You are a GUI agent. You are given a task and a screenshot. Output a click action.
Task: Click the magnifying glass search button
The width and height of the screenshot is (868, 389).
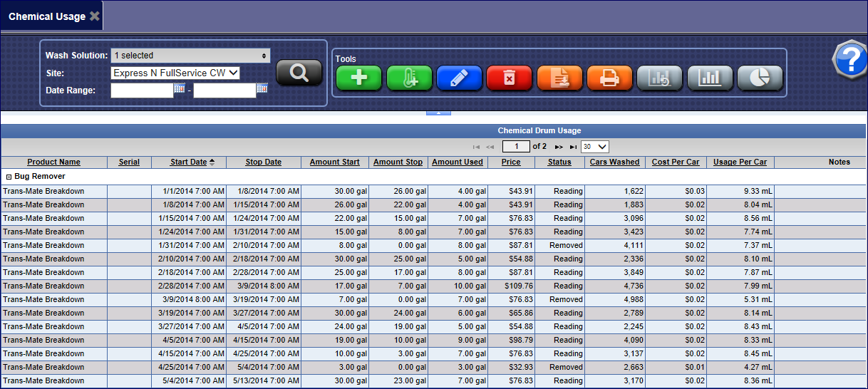tap(299, 73)
